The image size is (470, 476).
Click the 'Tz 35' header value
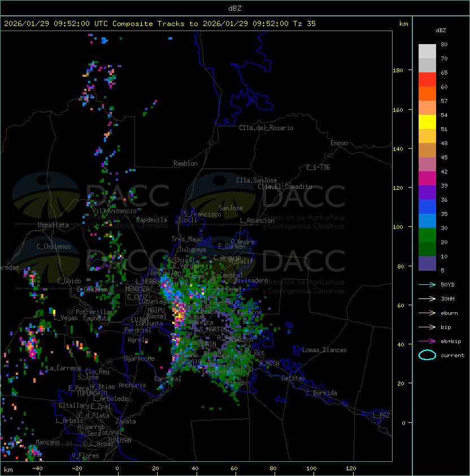tap(304, 24)
